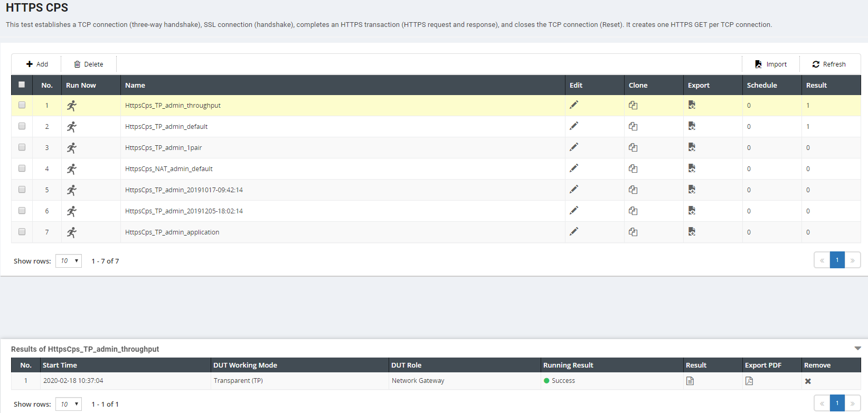Screen dimensions: 868x413
Task: Tick the HttpsCps_NAT_admin_default checkbox
Action: tap(22, 168)
